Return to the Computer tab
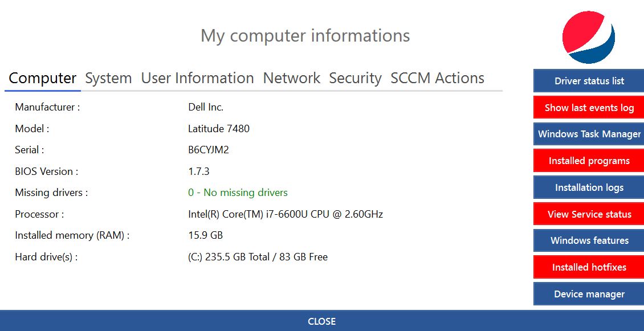 coord(42,78)
